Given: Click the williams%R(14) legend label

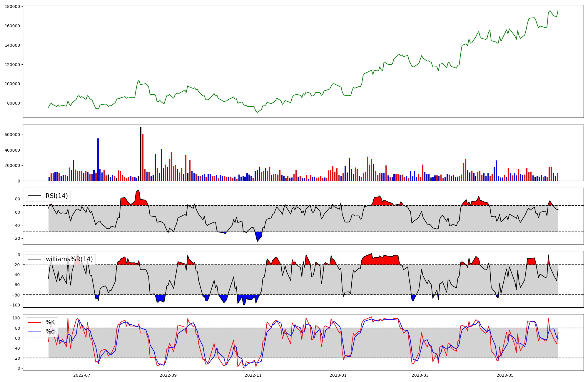Looking at the screenshot, I should (x=69, y=259).
